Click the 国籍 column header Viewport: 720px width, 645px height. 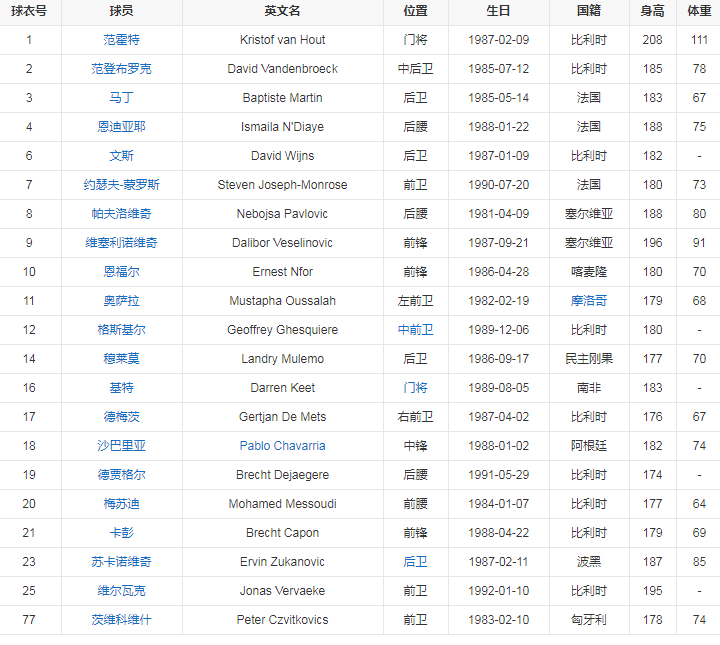coord(588,11)
